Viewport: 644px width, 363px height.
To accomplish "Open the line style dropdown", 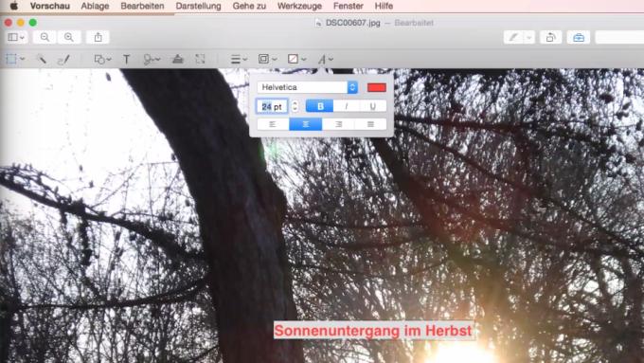I will 239,59.
